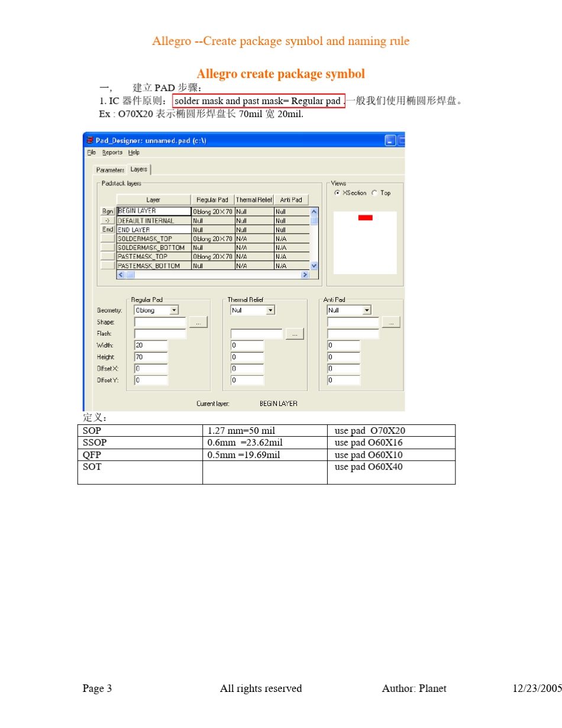Minimize the Pad_Designer window
The width and height of the screenshot is (562, 728).
click(x=390, y=140)
